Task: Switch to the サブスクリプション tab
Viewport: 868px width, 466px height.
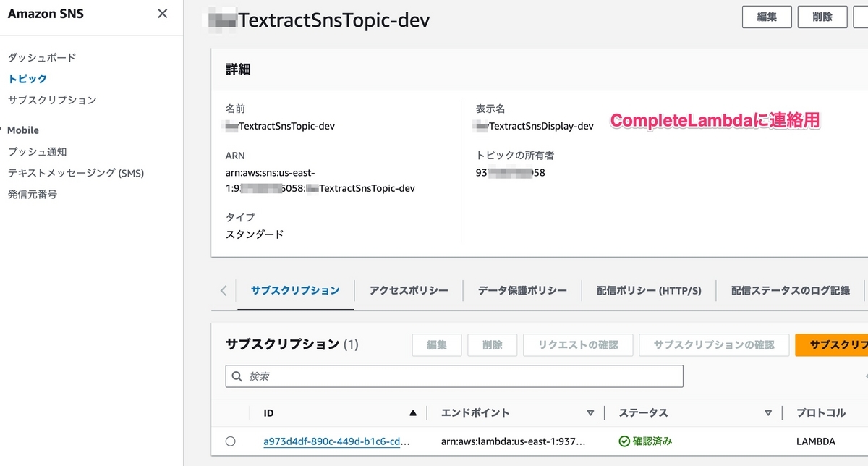Action: [295, 290]
